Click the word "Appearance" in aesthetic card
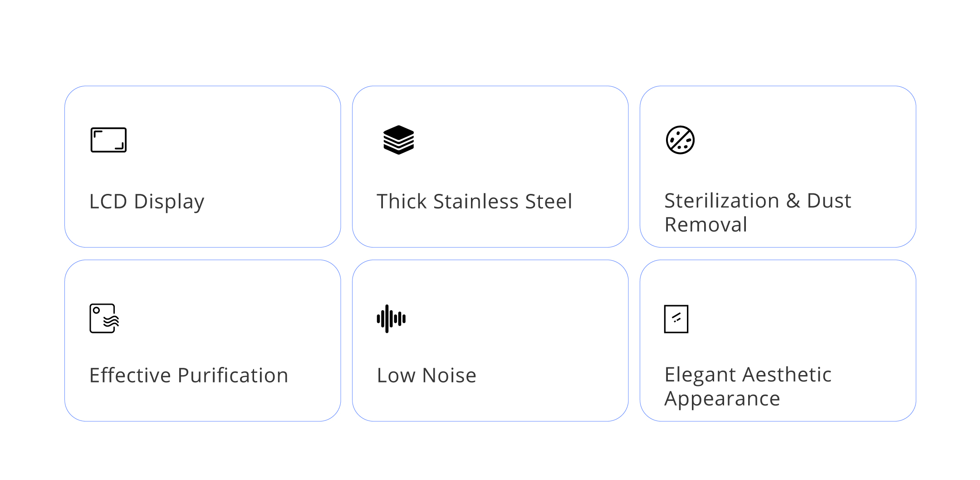The image size is (980, 480). [722, 399]
